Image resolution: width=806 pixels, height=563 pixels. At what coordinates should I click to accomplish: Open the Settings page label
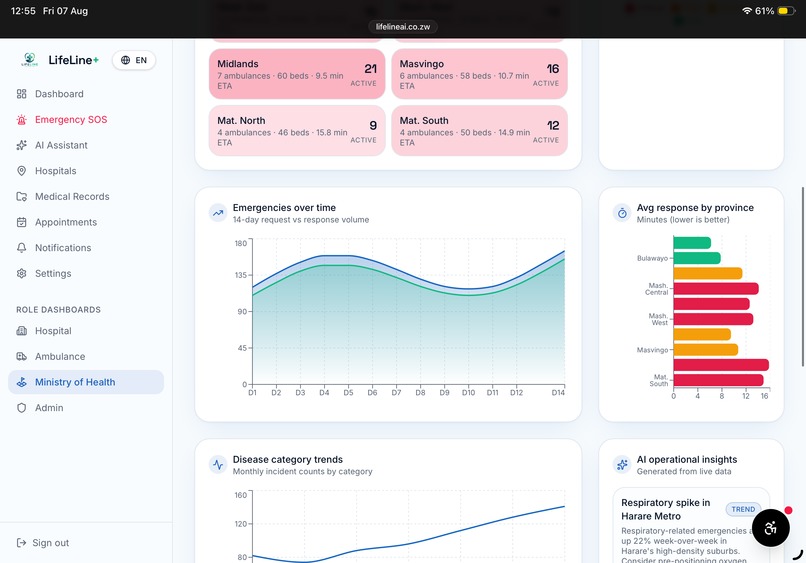53,274
